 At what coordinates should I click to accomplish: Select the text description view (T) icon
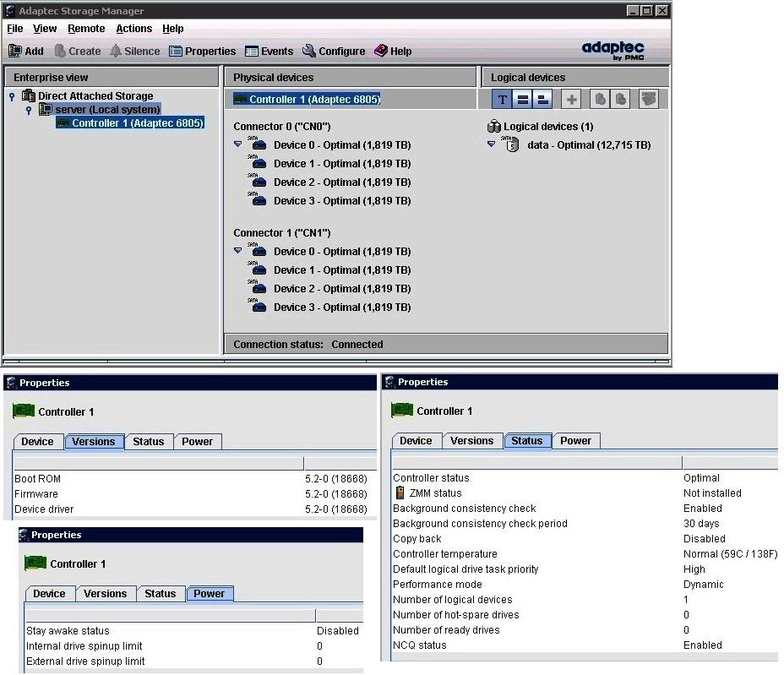pos(502,100)
